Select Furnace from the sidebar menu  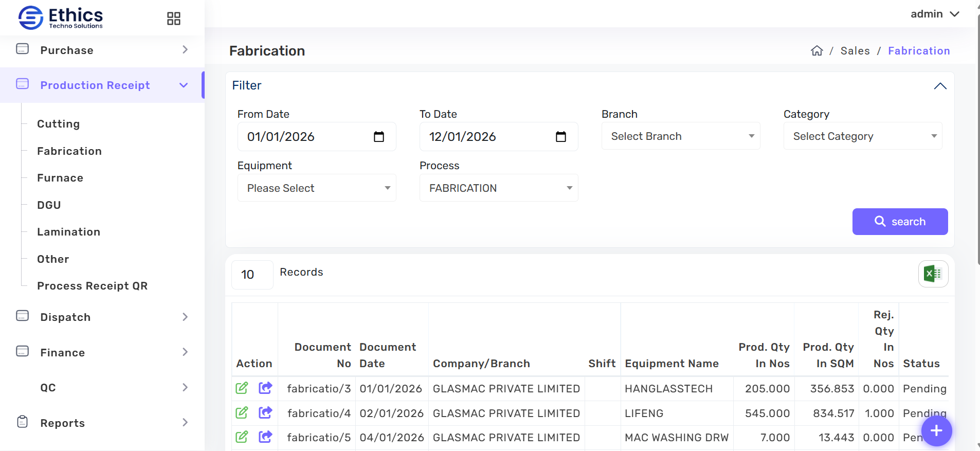pyautogui.click(x=60, y=178)
